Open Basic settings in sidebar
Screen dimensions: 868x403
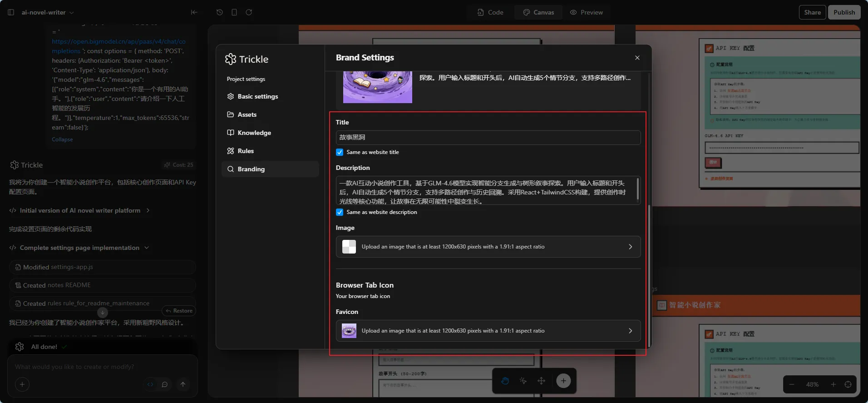(257, 96)
